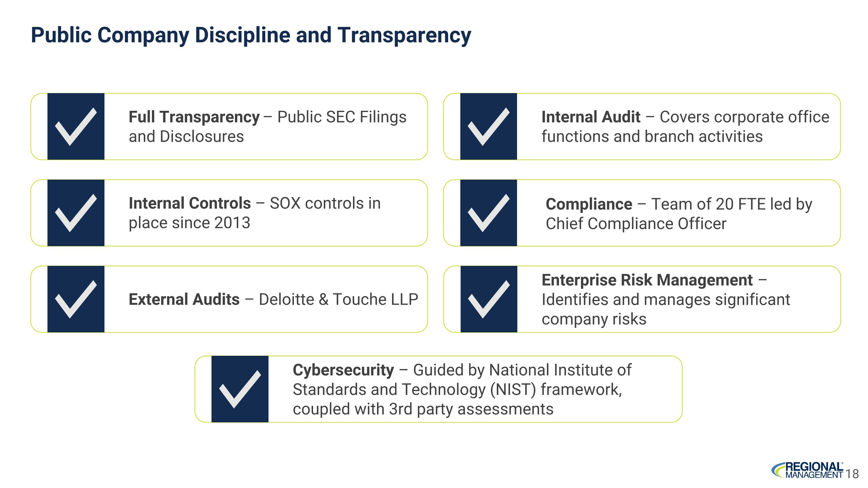Screen dimensions: 868x488
Task: Click the checkmark beside Enterprise Risk Management
Action: [489, 299]
